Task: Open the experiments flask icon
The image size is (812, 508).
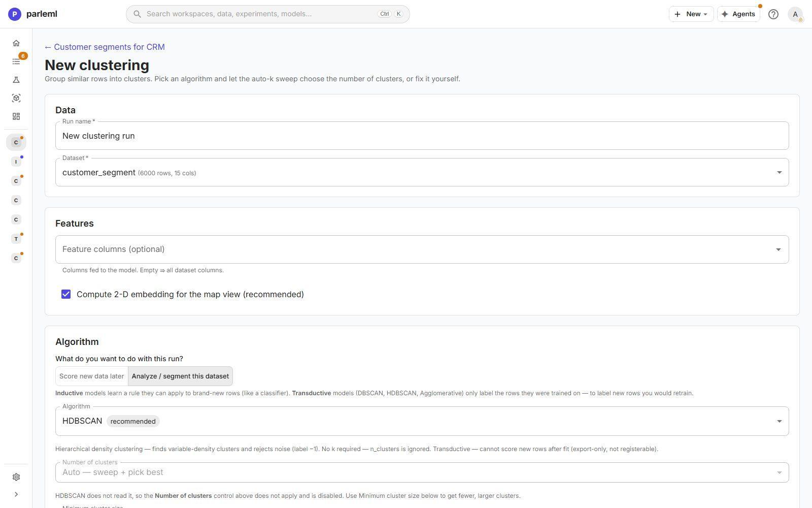Action: 16,80
